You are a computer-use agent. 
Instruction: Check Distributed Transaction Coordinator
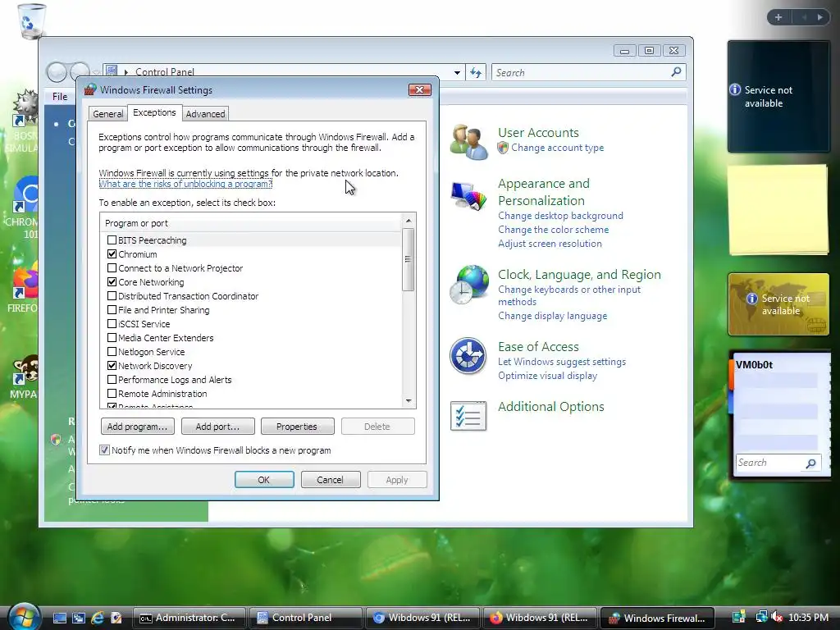pyautogui.click(x=112, y=295)
